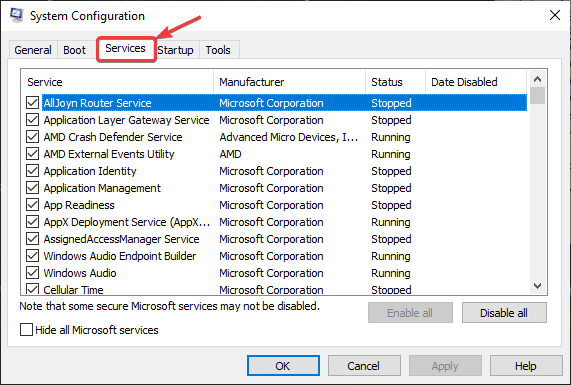
Task: Uncheck AMD External Events Utility checkbox
Action: click(32, 154)
